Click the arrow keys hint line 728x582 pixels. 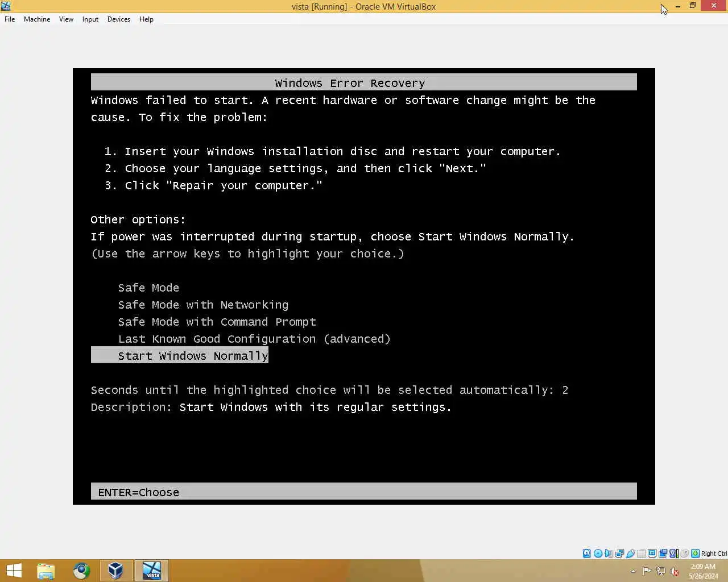(x=247, y=254)
